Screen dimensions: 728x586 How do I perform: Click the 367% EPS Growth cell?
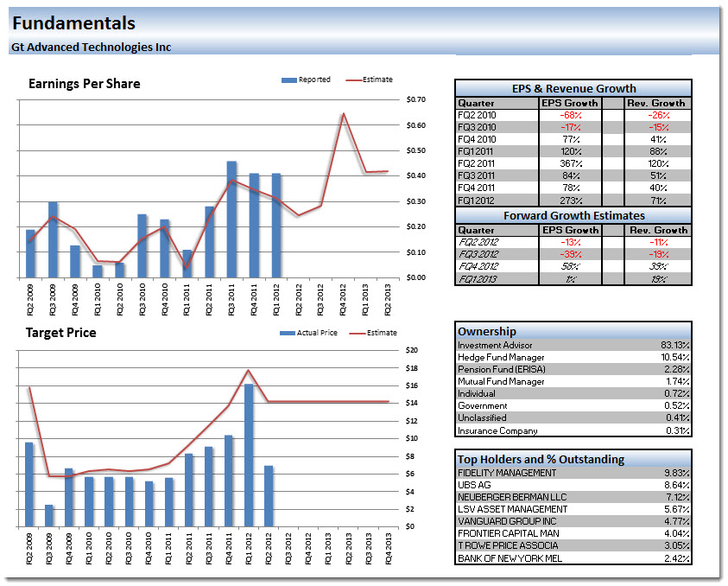[x=569, y=162]
